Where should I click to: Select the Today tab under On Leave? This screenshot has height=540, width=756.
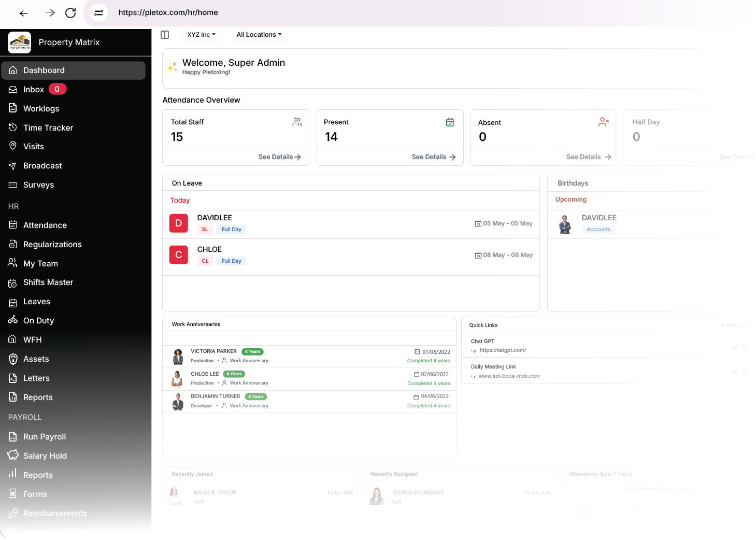tap(180, 201)
